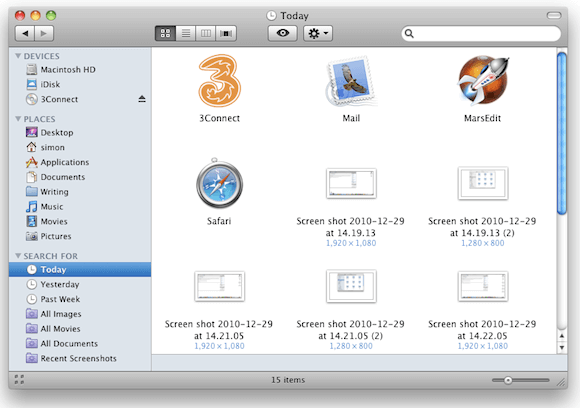
Task: Click the scroll down arrow
Action: click(x=562, y=347)
